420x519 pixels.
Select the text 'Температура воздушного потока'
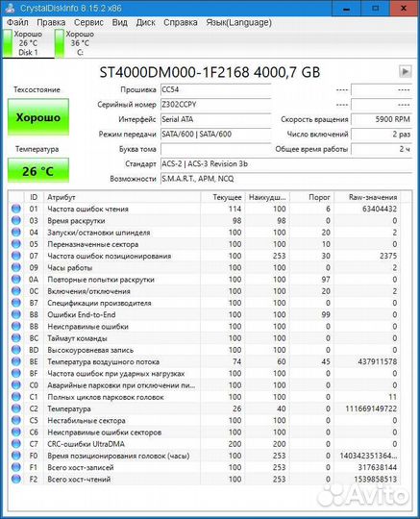pyautogui.click(x=103, y=361)
